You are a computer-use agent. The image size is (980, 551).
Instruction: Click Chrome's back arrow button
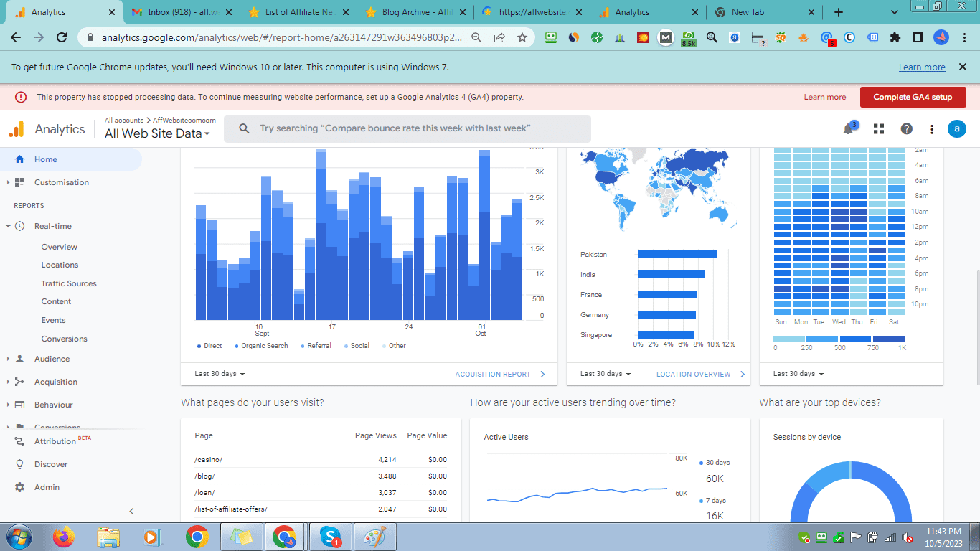16,37
